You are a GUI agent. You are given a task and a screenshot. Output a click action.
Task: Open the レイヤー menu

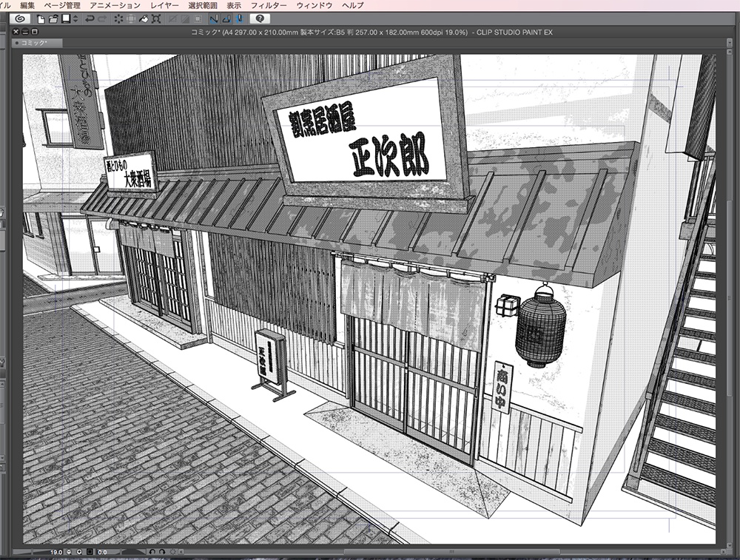164,5
